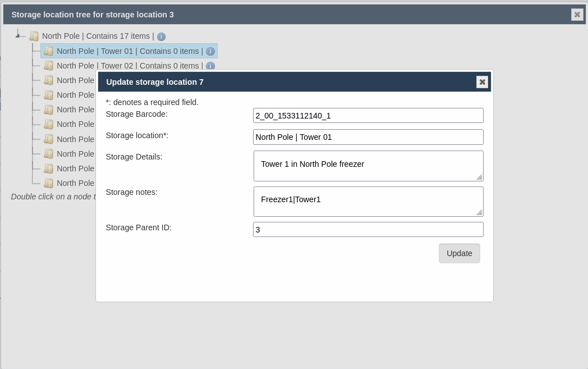Select the root 'North Pole' tree label

pyautogui.click(x=98, y=36)
